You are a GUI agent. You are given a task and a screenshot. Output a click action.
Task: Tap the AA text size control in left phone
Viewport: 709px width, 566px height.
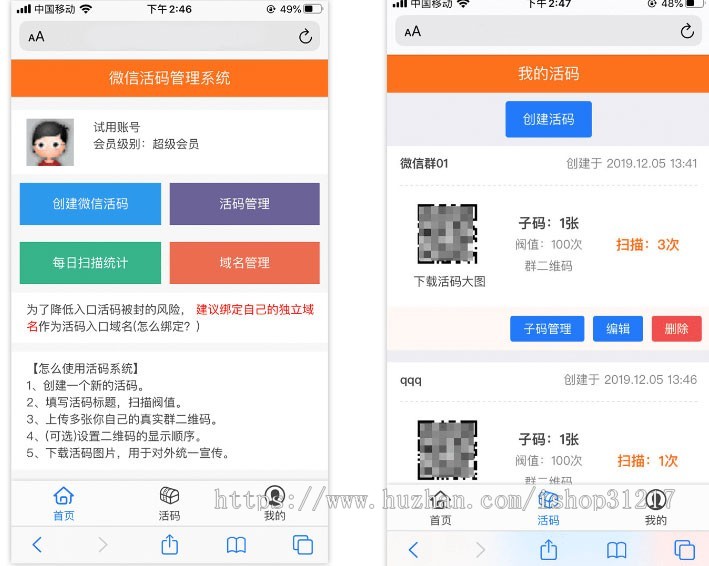click(x=36, y=37)
